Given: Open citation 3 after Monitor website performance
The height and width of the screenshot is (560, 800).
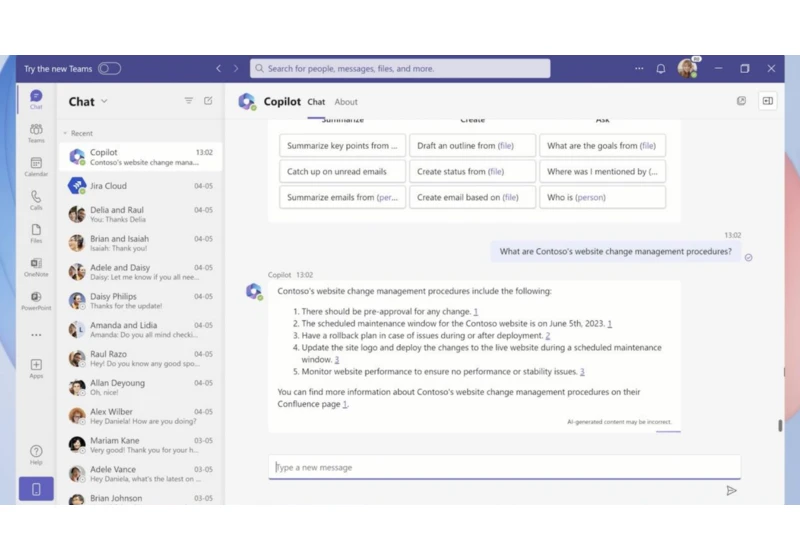Looking at the screenshot, I should coord(582,372).
